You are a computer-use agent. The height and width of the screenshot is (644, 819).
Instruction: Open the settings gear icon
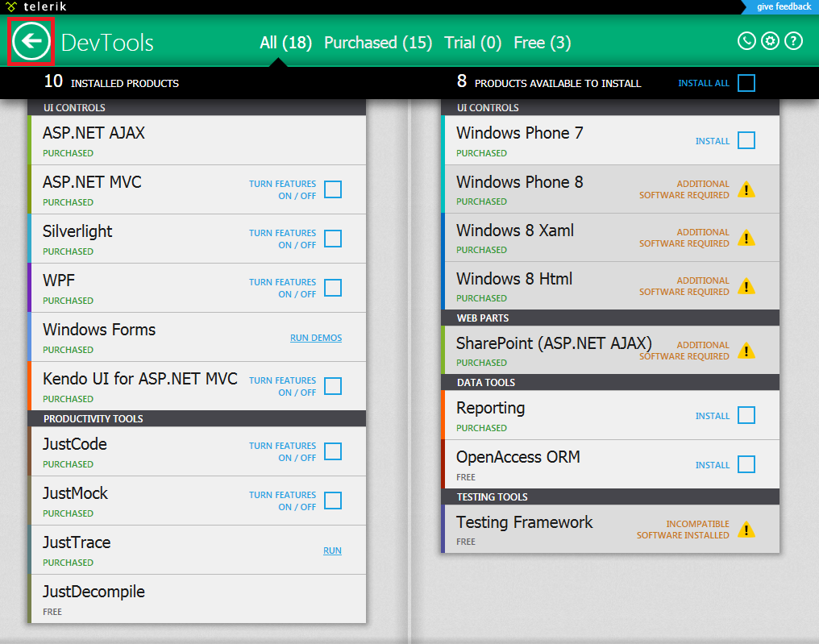770,41
